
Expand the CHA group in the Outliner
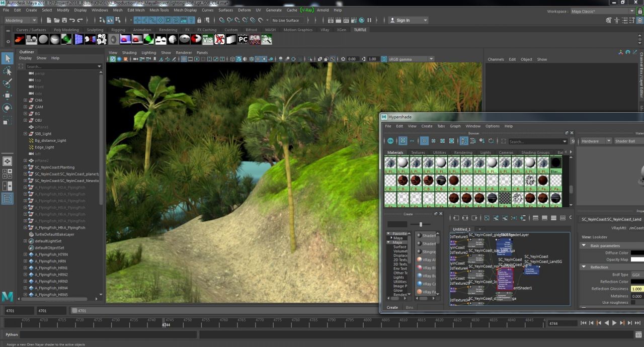click(25, 100)
